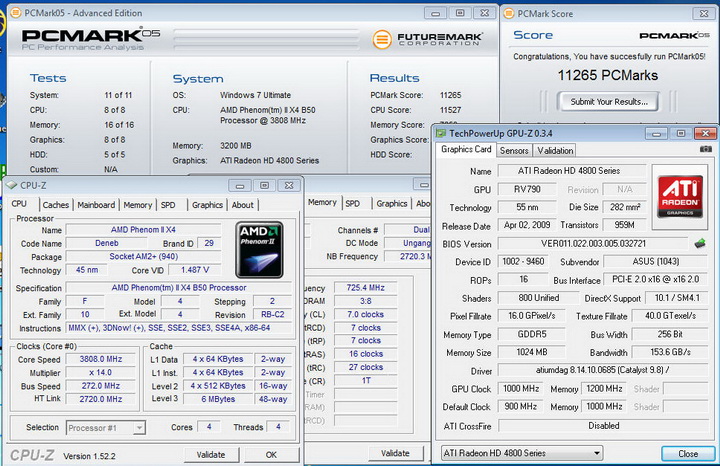Switch to the Caches tab in CPU-Z

coord(56,205)
